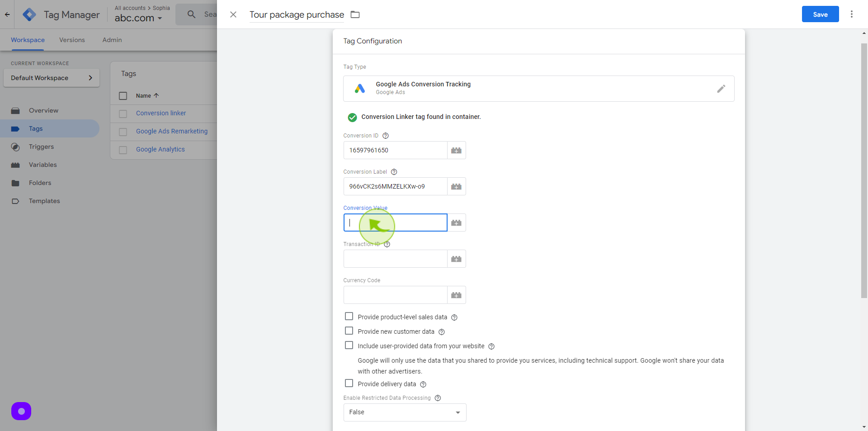
Task: Switch to the Admin tab
Action: [112, 40]
